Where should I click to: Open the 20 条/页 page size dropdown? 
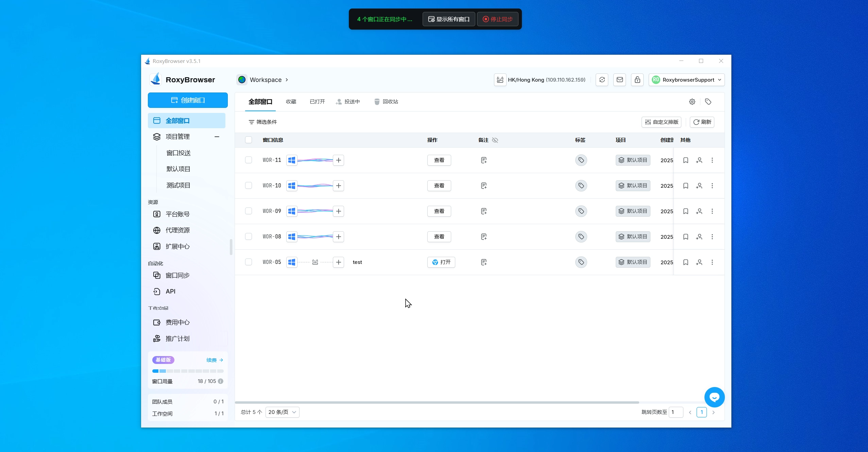point(282,412)
